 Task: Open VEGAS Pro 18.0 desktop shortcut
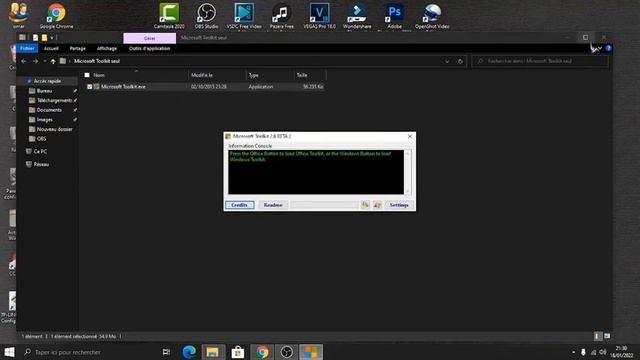click(x=319, y=16)
